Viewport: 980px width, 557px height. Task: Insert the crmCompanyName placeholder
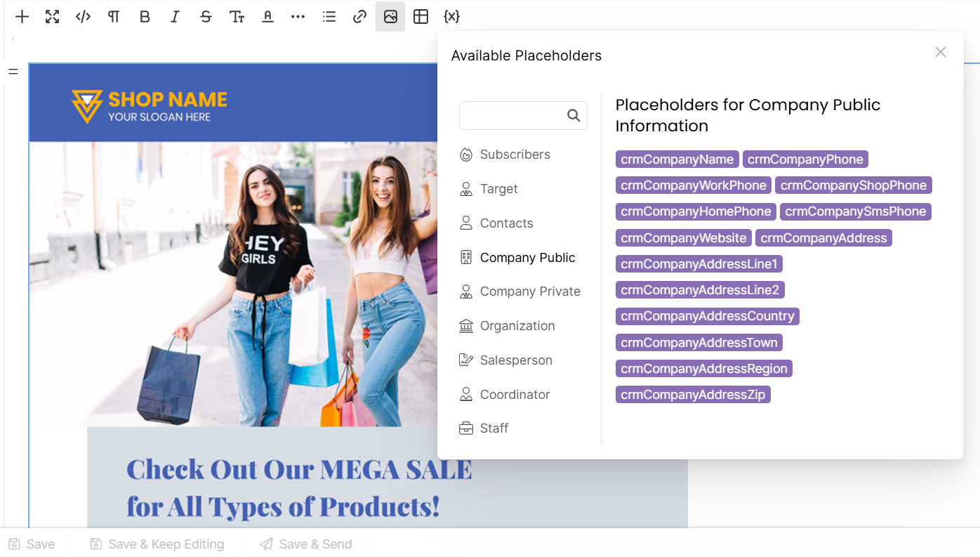coord(677,159)
